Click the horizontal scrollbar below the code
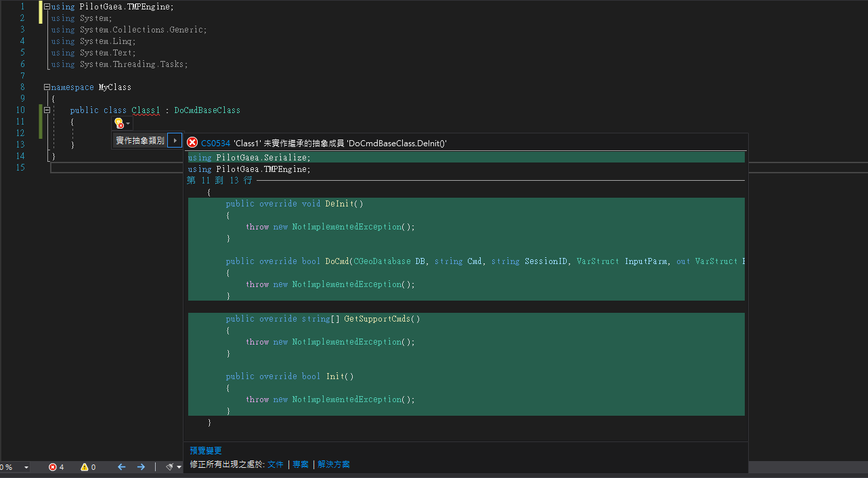868x478 pixels. pos(115,167)
